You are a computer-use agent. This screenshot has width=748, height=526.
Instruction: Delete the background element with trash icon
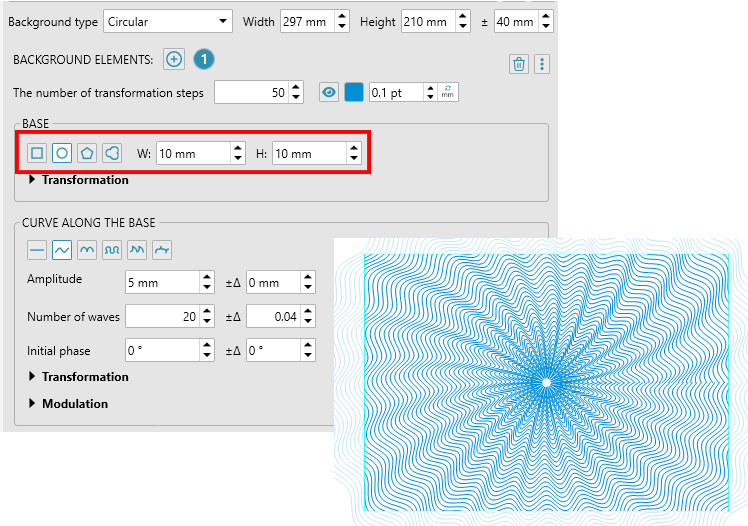[x=518, y=64]
